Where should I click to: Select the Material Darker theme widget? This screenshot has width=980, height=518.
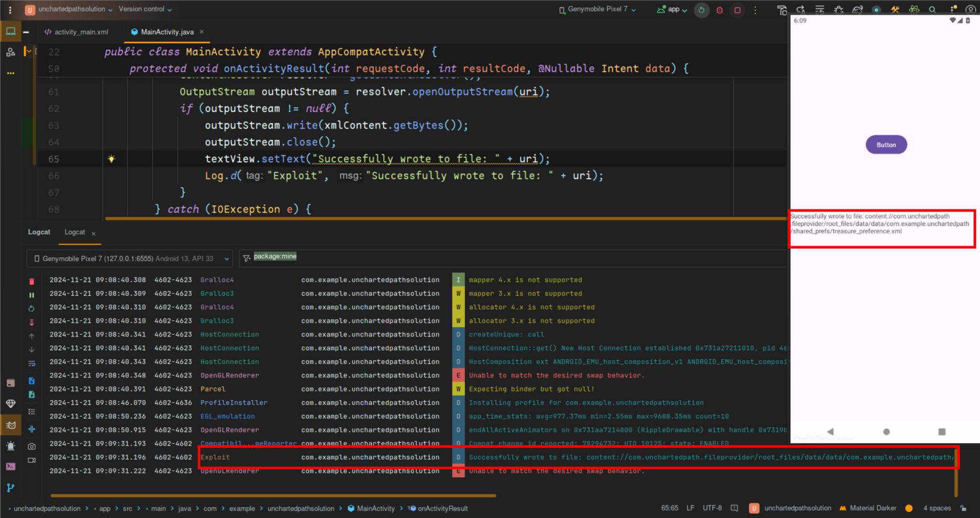[868, 508]
